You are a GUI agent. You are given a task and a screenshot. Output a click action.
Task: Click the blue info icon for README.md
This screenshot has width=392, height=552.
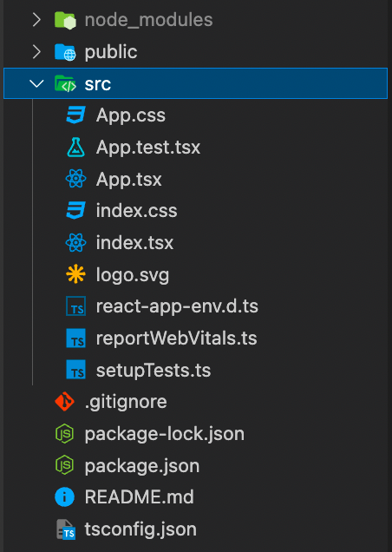click(x=64, y=497)
